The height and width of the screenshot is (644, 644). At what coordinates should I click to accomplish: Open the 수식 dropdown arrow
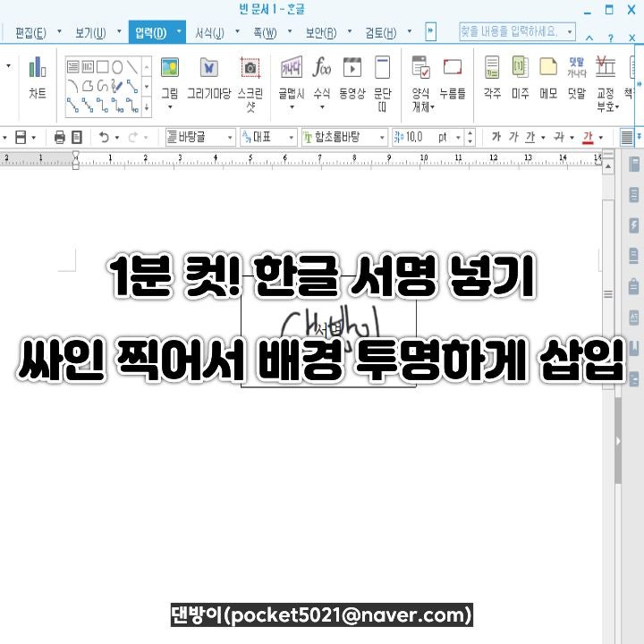coord(322,107)
